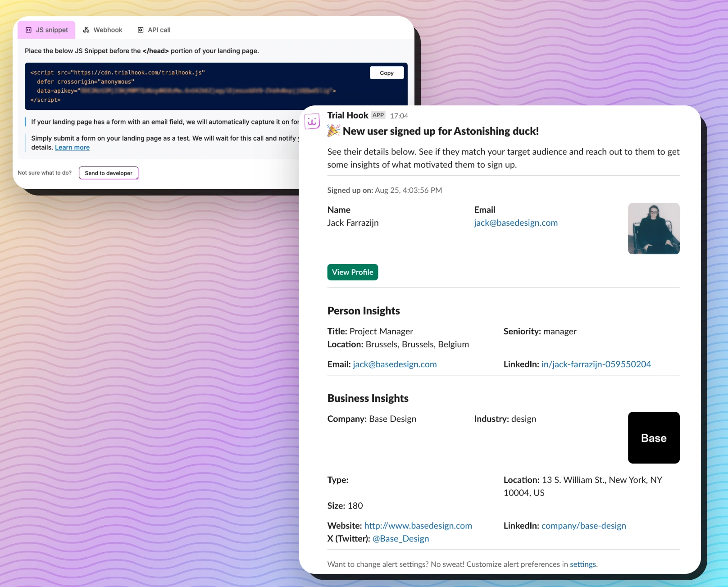Click the Trial Hook app avatar icon
Image resolution: width=728 pixels, height=587 pixels.
312,121
